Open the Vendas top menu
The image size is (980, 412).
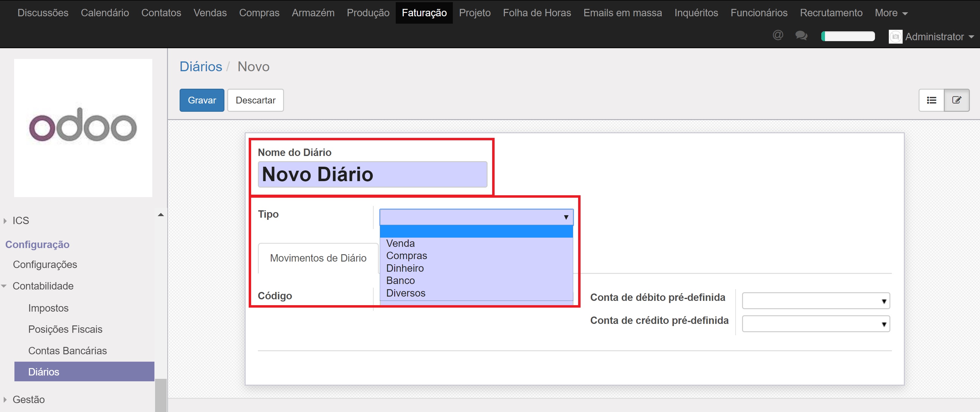pyautogui.click(x=210, y=13)
